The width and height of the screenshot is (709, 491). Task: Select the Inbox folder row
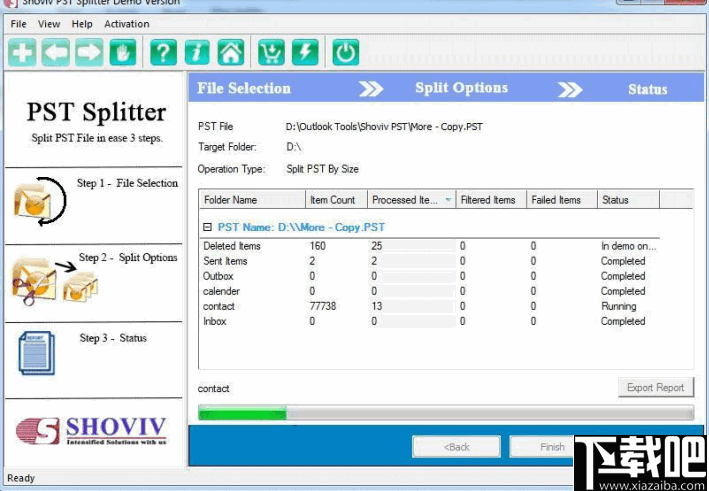(430, 321)
